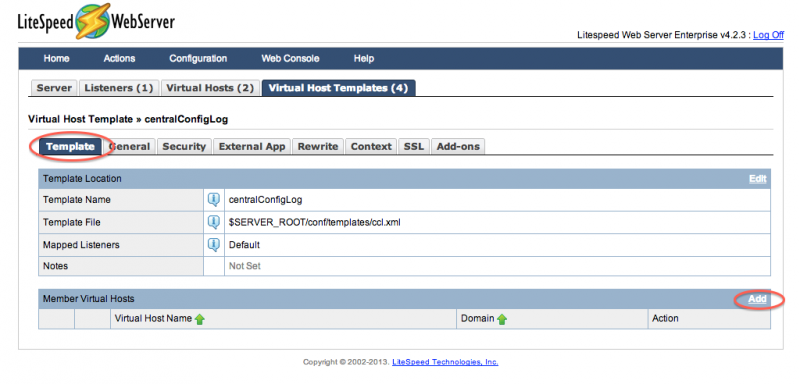This screenshot has width=800, height=384.
Task: Click the Litespeed Web Server Enterprise v4.2.3 text
Action: point(662,35)
